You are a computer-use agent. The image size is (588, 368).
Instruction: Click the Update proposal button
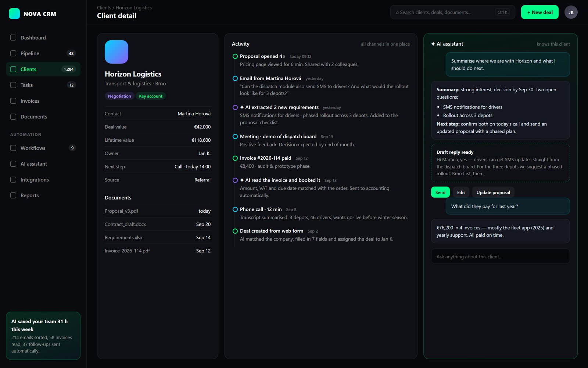493,192
